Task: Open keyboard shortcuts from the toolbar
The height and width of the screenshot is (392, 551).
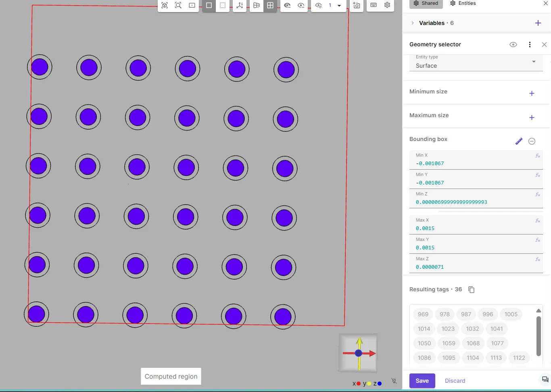Action: point(374,5)
